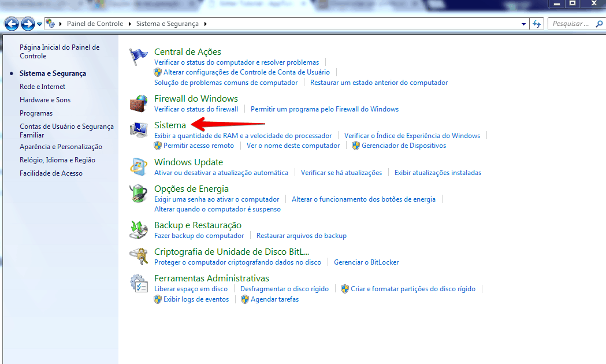Click shield icon beside Agendar tarefas
The image size is (606, 364).
click(x=244, y=299)
